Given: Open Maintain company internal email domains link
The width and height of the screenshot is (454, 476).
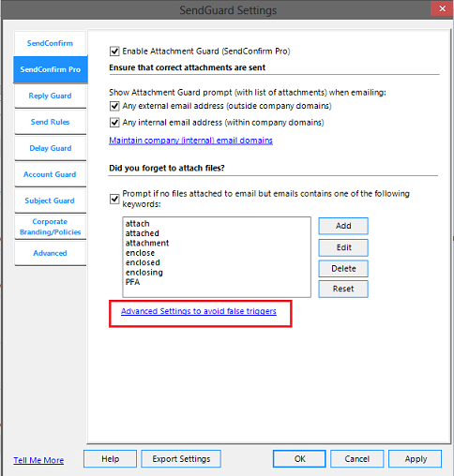Looking at the screenshot, I should (190, 141).
